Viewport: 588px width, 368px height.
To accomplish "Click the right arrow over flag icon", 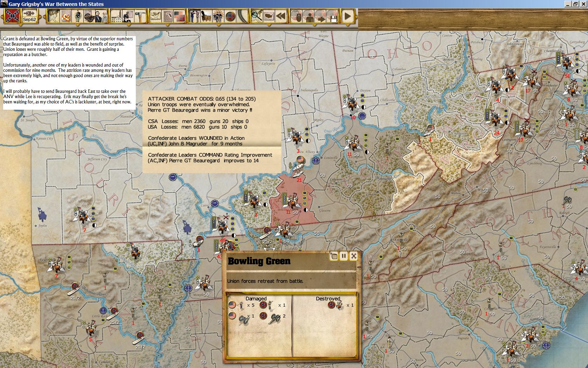I will pyautogui.click(x=321, y=16).
